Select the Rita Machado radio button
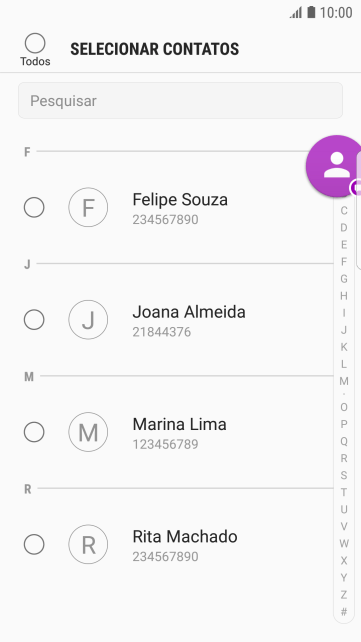 (x=34, y=545)
